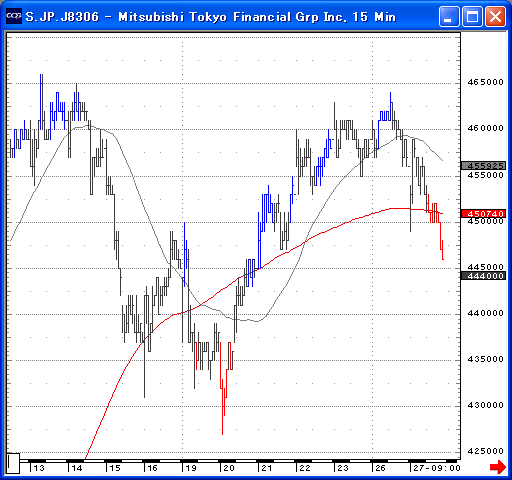Click the 455000 price scale label
This screenshot has height=480, width=512.
click(x=485, y=175)
